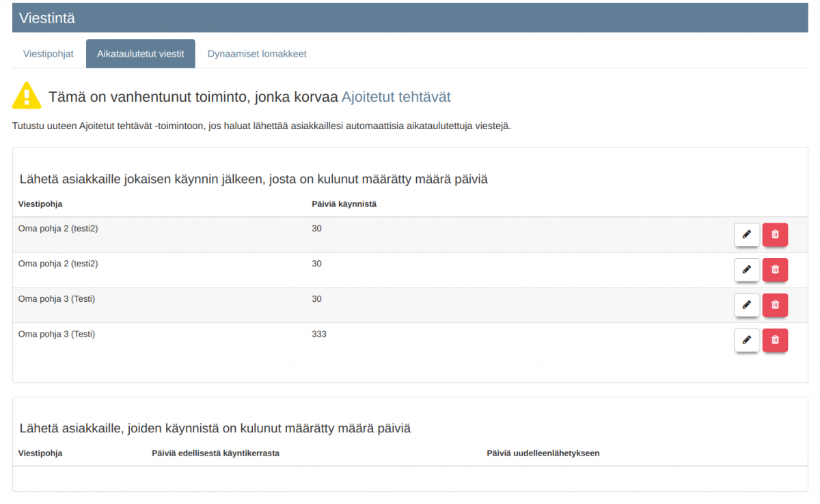
Task: Open the Ajoitetut tehtävät link
Action: click(x=396, y=97)
